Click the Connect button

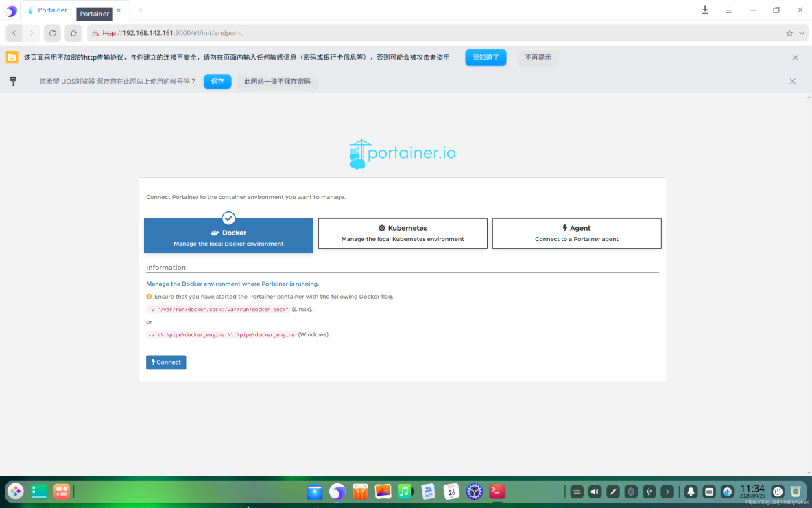(x=166, y=362)
